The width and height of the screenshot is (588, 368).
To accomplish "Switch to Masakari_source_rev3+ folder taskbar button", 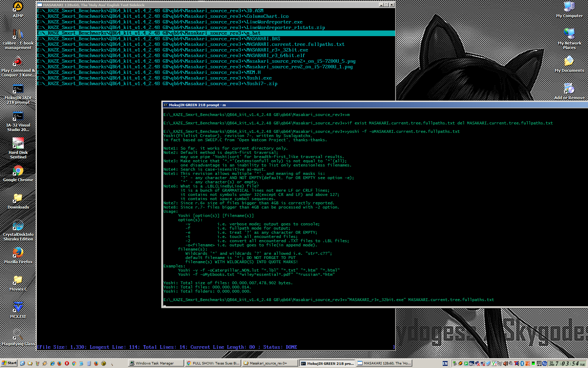I will (x=270, y=363).
